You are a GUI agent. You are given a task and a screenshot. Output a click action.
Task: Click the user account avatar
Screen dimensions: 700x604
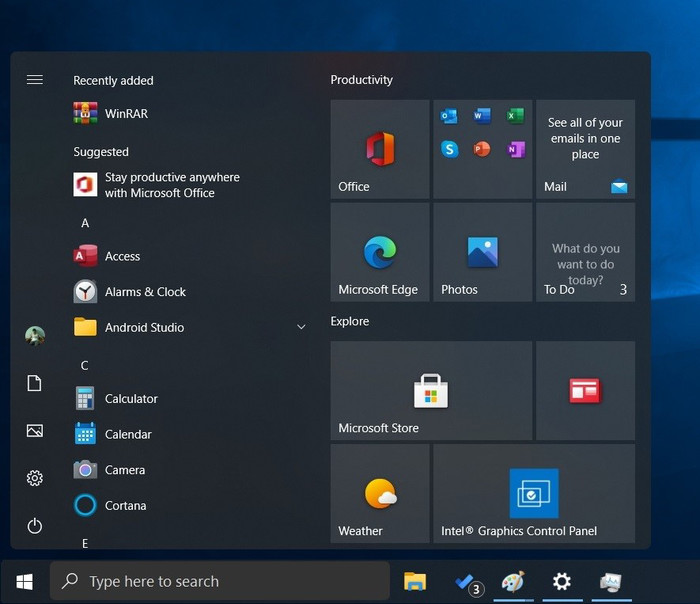pos(35,336)
